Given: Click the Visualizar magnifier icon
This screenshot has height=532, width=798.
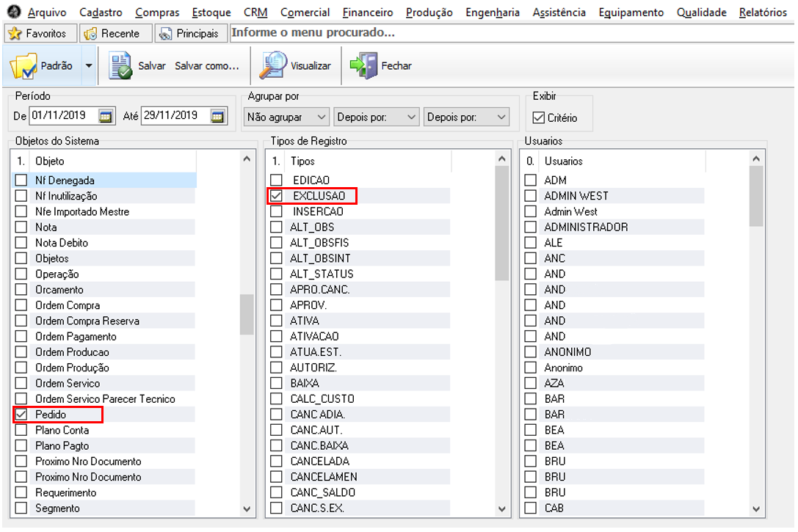Looking at the screenshot, I should (x=273, y=65).
